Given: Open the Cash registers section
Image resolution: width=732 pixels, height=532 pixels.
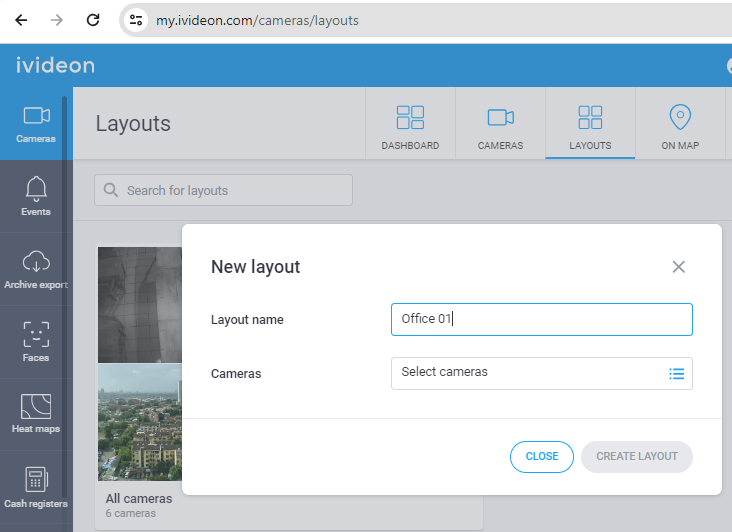Looking at the screenshot, I should coord(36,487).
